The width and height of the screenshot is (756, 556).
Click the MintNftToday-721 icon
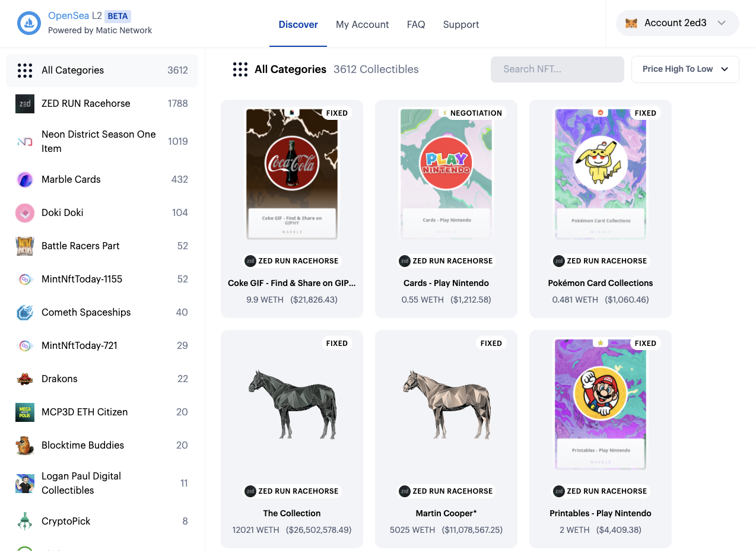(x=25, y=345)
